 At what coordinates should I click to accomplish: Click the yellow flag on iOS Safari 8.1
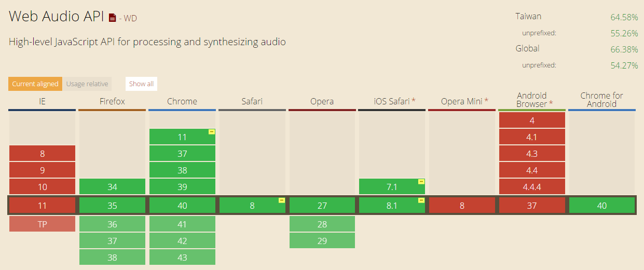point(421,200)
